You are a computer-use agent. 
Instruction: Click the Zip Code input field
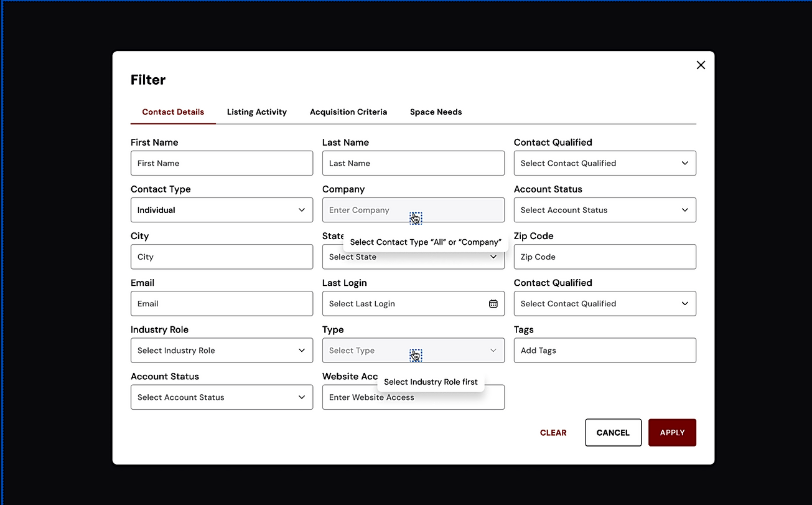[x=605, y=257]
